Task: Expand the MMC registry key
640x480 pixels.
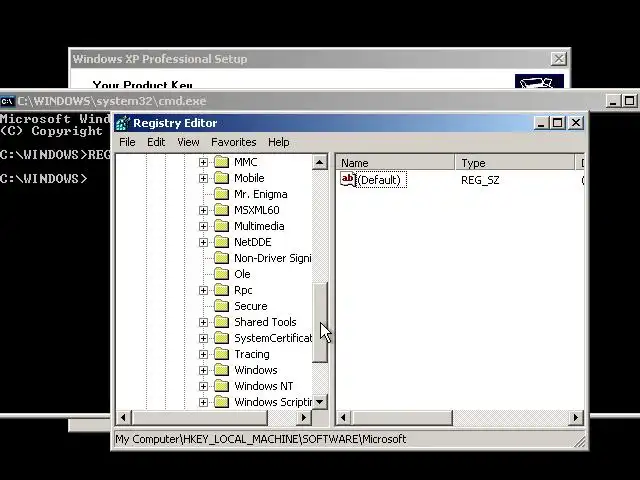Action: point(203,162)
